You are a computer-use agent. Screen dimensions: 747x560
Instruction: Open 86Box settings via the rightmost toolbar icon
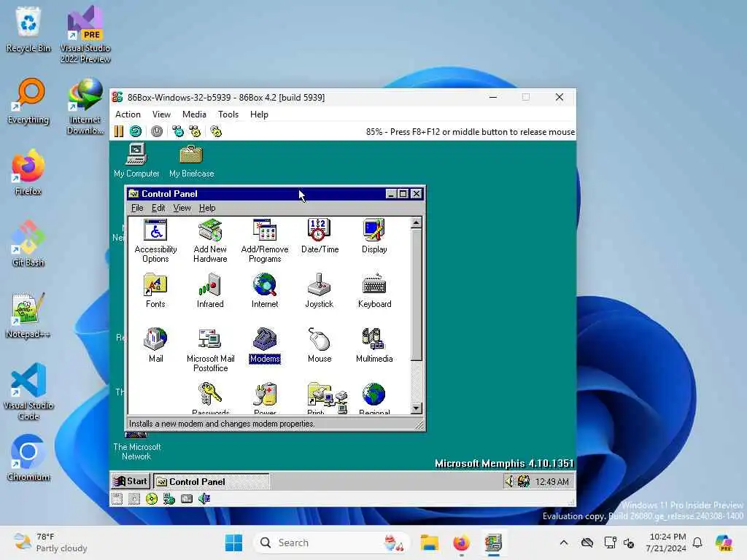pos(216,131)
